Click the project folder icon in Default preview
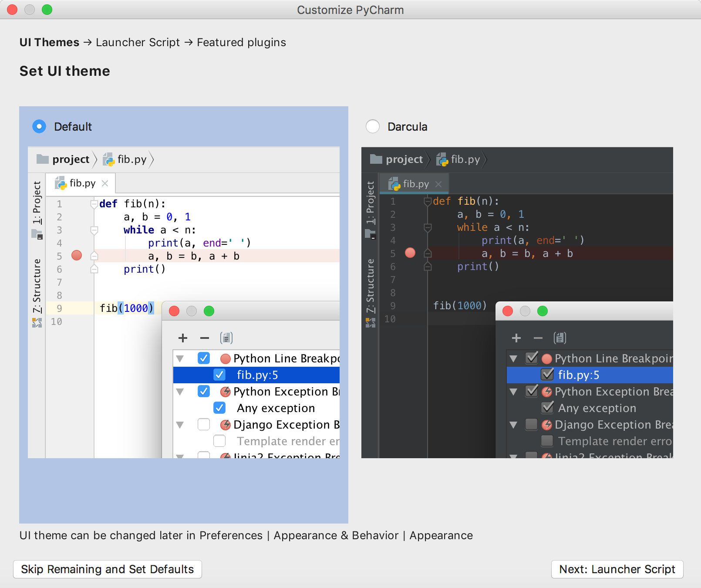Screen dimensions: 701x588 [x=43, y=159]
